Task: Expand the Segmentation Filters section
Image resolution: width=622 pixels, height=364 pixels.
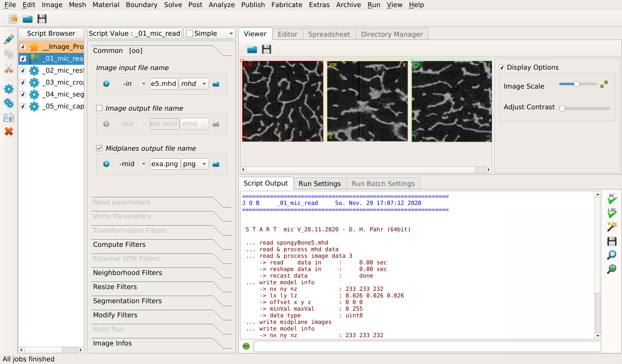Action: pyautogui.click(x=161, y=301)
